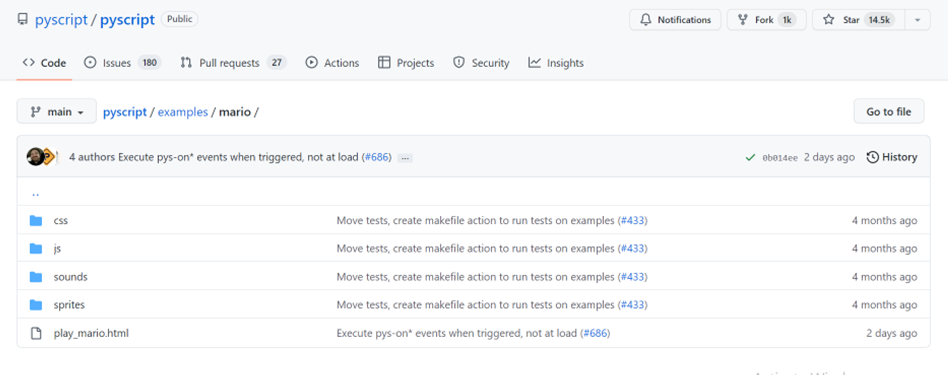Click the sprites folder icon
948x375 pixels.
[x=36, y=305]
